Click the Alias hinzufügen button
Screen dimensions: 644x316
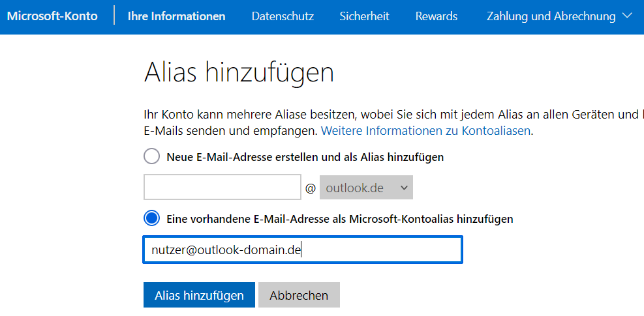[199, 295]
